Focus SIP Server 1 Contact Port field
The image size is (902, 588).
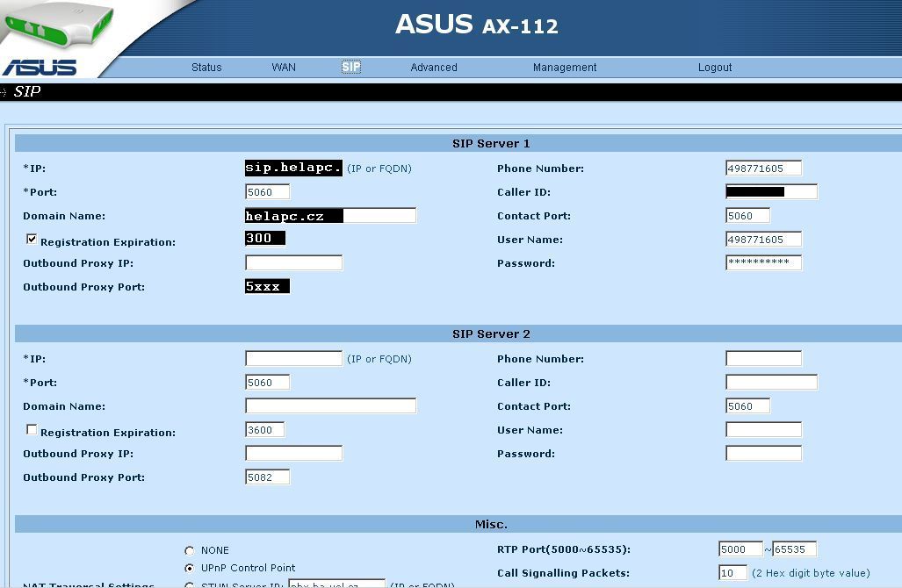point(747,216)
